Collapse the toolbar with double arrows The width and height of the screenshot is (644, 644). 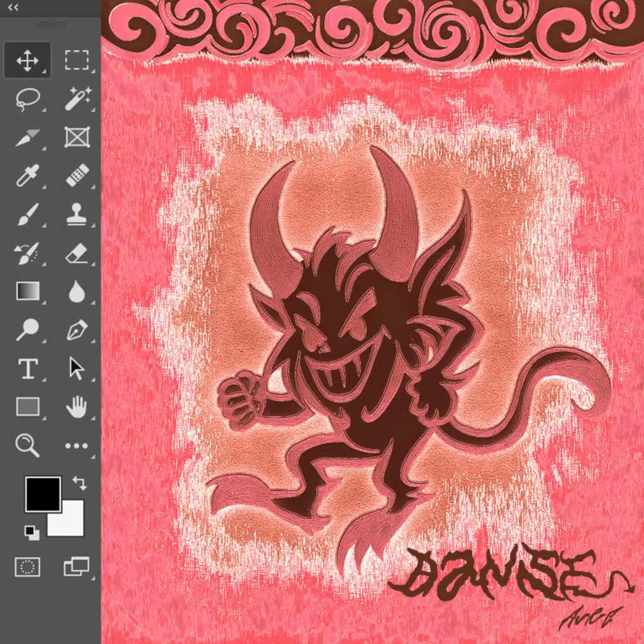pos(13,8)
